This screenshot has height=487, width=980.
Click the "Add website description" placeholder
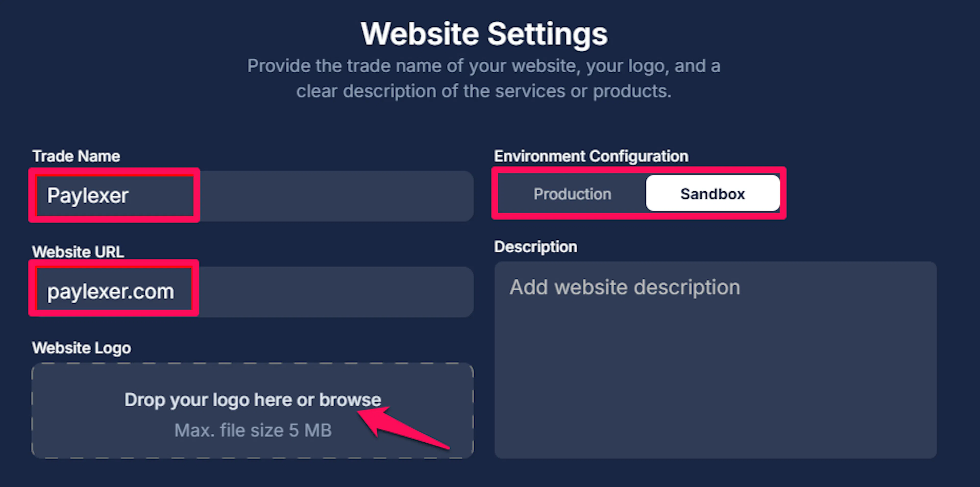[x=625, y=287]
